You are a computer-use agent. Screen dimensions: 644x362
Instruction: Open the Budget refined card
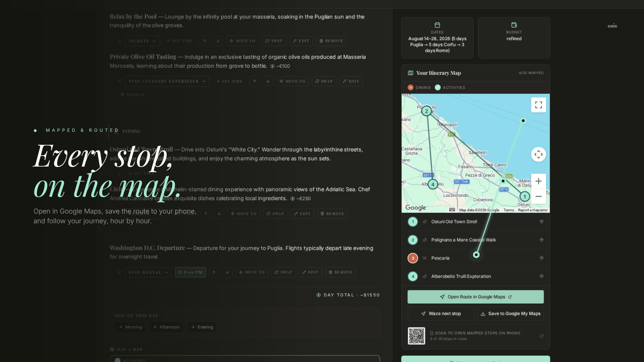(514, 38)
